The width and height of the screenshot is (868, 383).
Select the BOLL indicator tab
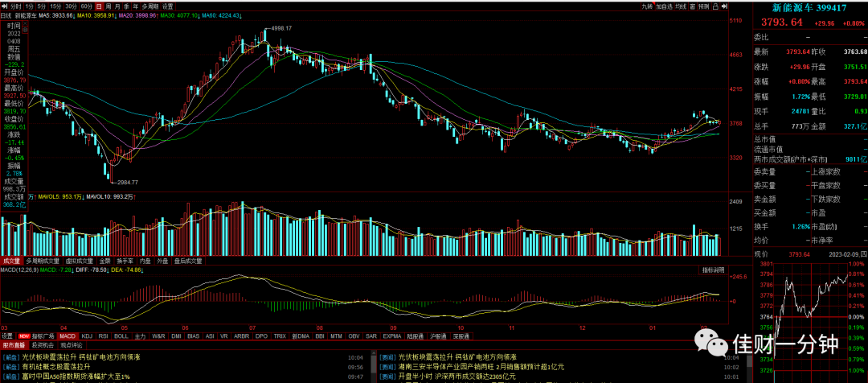click(x=122, y=336)
